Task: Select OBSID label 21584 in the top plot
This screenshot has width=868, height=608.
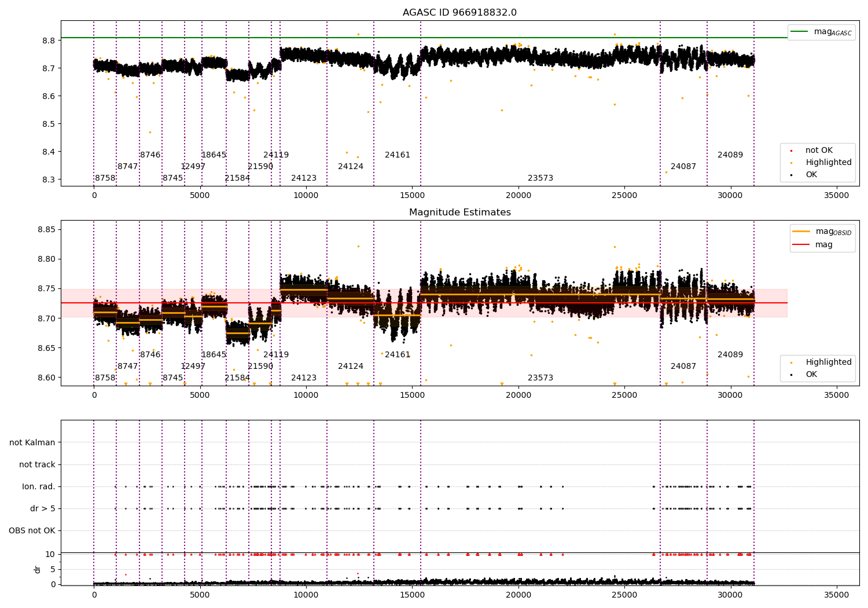Action: [x=237, y=178]
